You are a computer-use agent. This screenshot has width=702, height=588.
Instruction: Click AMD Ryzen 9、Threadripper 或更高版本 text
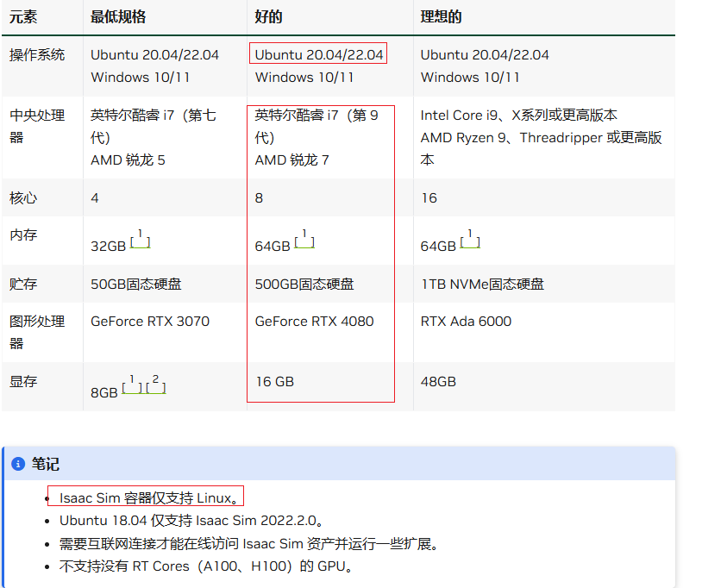[541, 148]
